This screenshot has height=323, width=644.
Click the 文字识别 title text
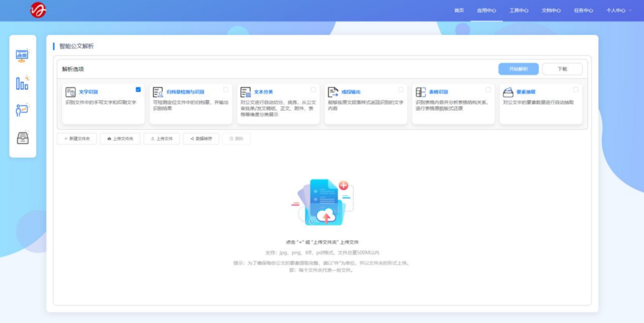[x=88, y=92]
